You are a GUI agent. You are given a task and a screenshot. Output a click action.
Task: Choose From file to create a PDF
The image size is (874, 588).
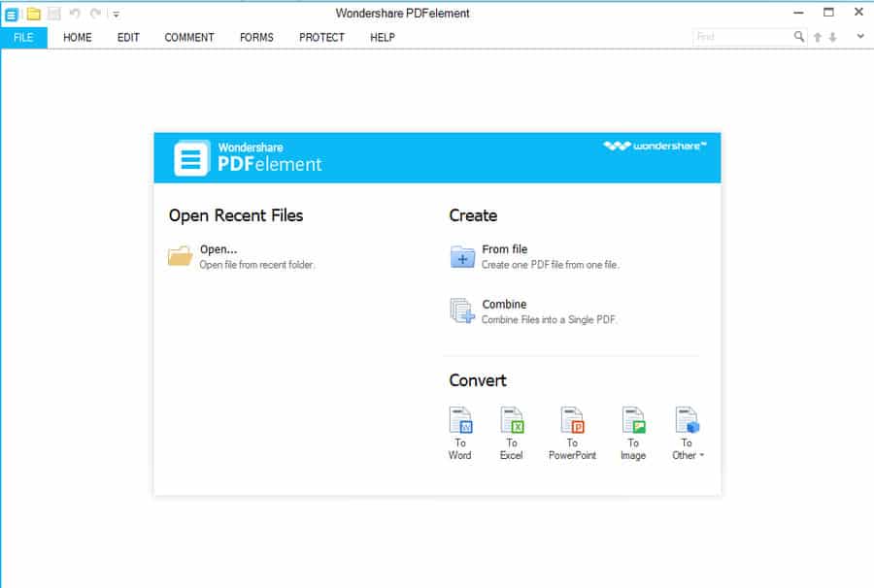coord(504,249)
